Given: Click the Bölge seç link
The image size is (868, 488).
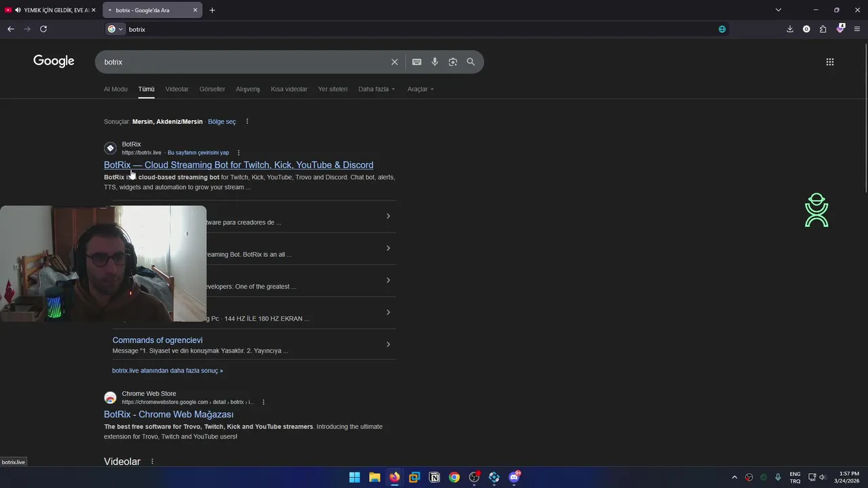Looking at the screenshot, I should [x=222, y=121].
